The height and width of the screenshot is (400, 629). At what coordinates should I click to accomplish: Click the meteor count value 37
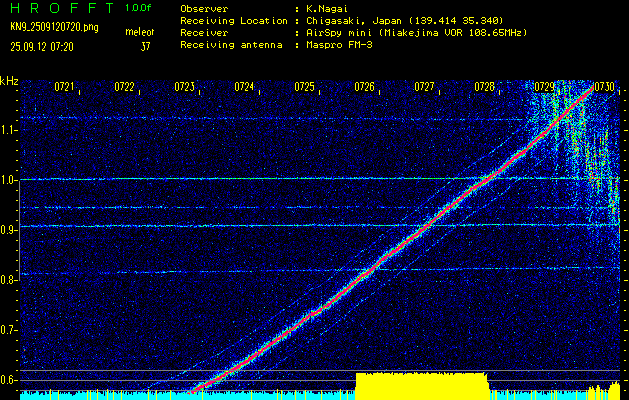(x=145, y=47)
